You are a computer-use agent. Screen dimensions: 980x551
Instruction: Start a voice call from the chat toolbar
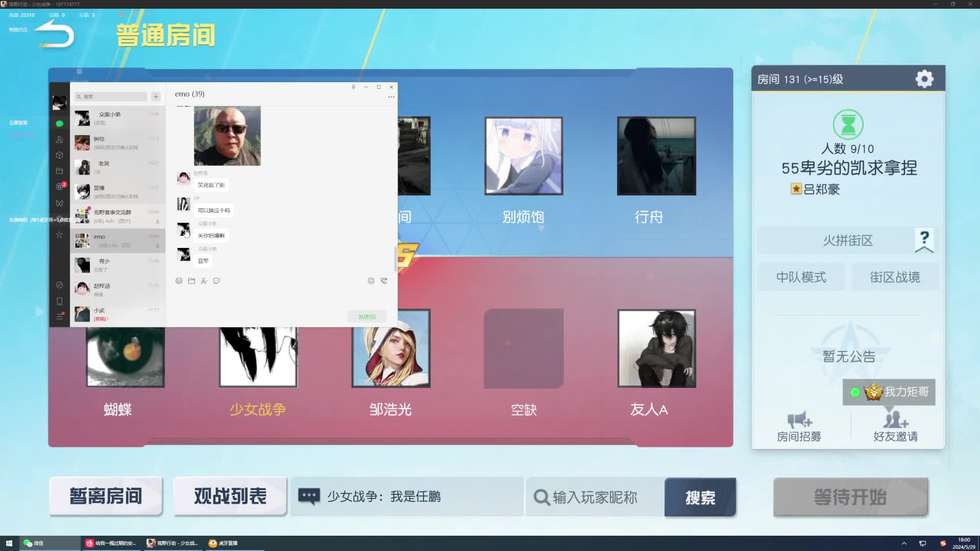coord(384,281)
